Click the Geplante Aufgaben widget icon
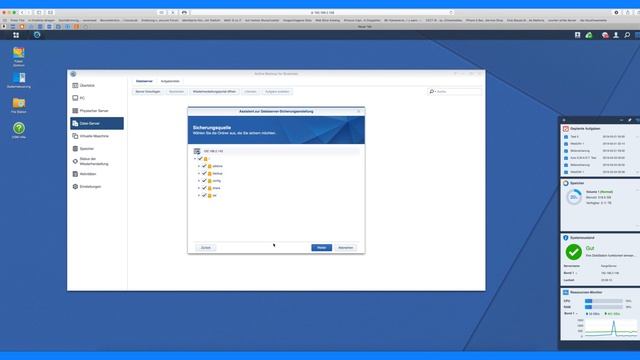Image resolution: width=640 pixels, height=360 pixels. click(566, 129)
